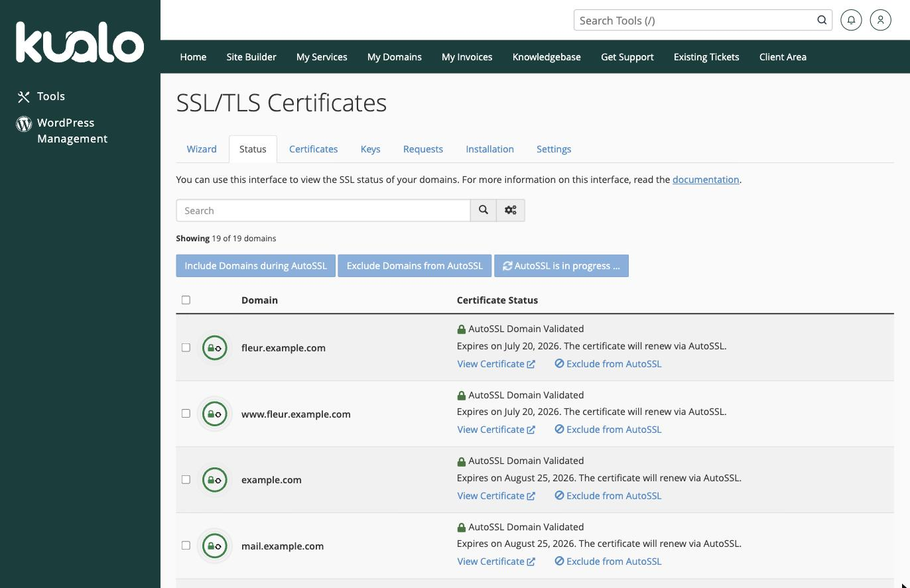The image size is (910, 588).
Task: Click www.fleur.example.com padlock status icon
Action: click(x=215, y=414)
